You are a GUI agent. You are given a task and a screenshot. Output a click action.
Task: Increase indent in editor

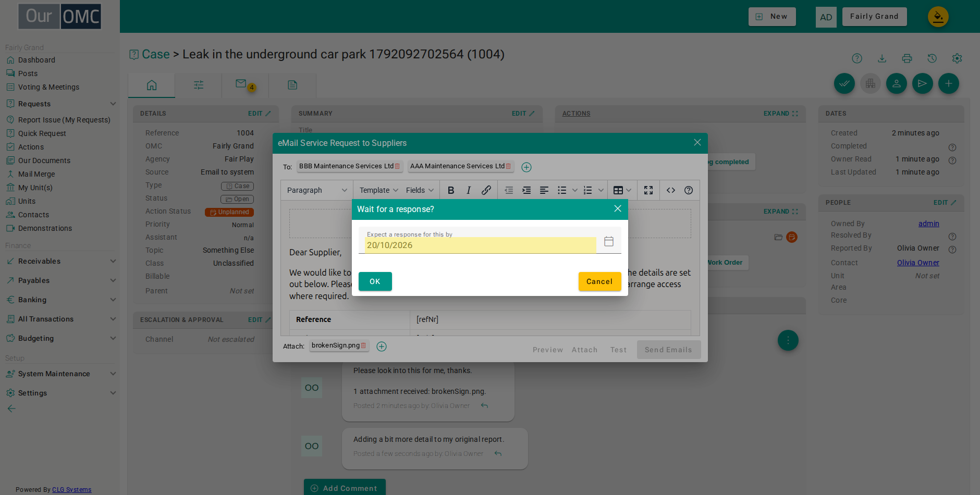pos(526,190)
